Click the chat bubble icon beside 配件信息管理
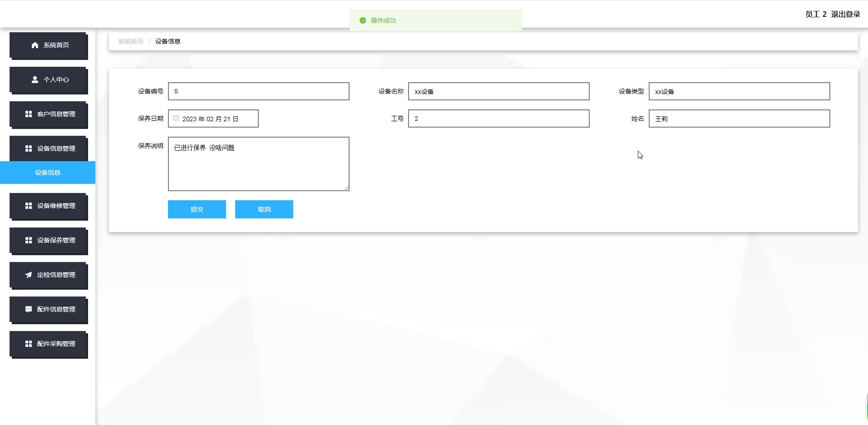Screen dimensions: 868x425 (x=29, y=309)
